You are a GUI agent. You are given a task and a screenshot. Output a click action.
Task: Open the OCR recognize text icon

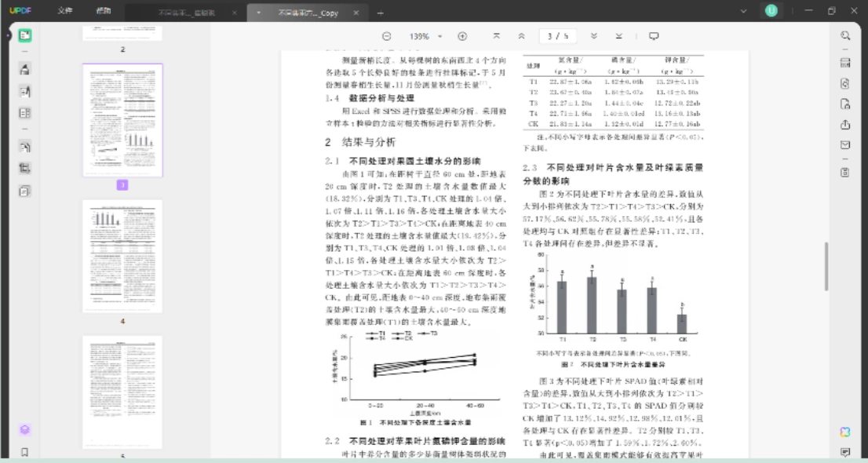[845, 63]
